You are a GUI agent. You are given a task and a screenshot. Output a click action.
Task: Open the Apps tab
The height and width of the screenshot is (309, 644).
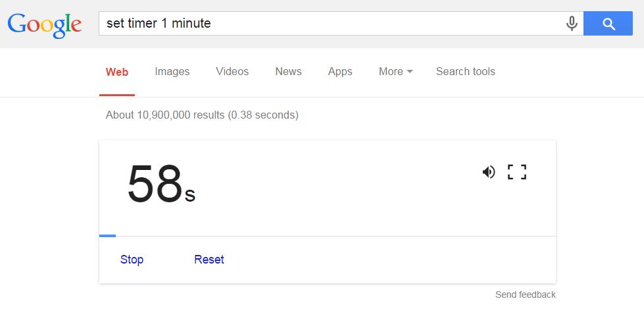(x=340, y=72)
